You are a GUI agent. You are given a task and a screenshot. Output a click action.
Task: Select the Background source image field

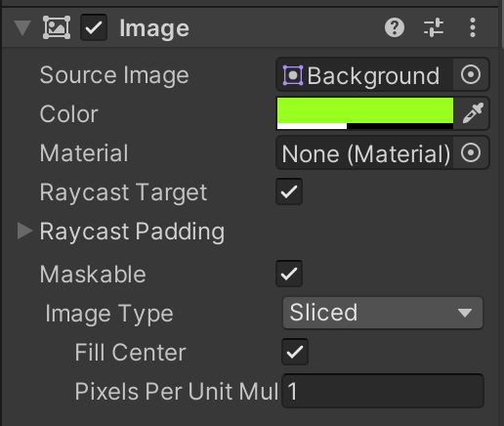364,74
